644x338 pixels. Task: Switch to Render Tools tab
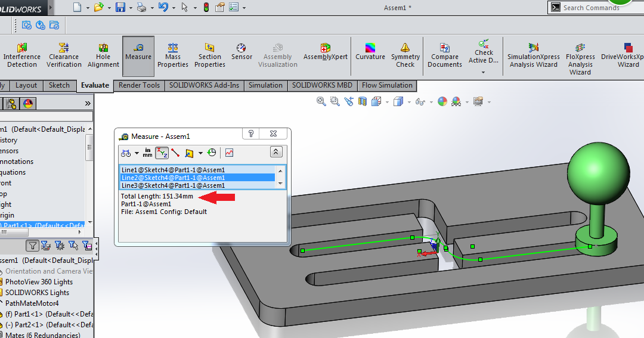[x=139, y=85]
